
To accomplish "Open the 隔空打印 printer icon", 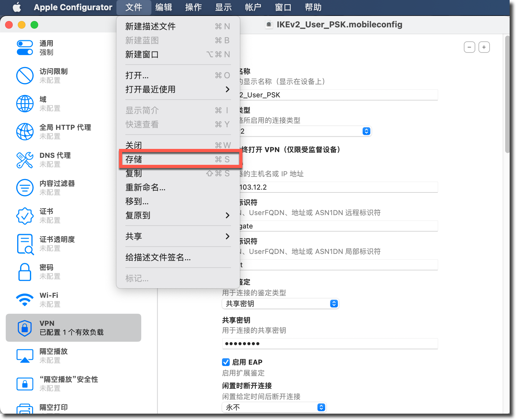I will click(25, 409).
